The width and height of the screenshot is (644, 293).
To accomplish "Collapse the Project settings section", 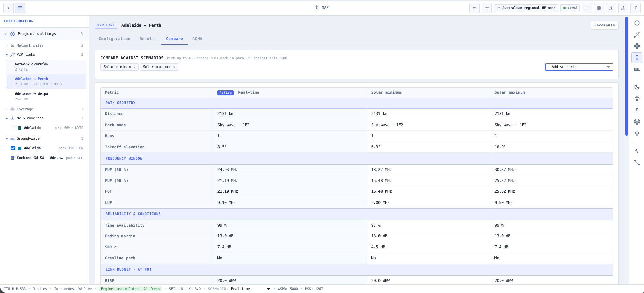I will tap(6, 34).
